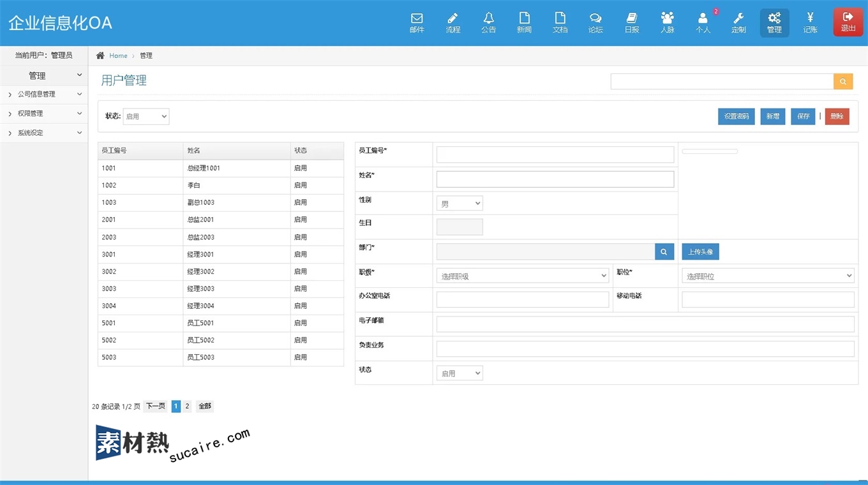Click the 设置密码 button

[x=736, y=116]
